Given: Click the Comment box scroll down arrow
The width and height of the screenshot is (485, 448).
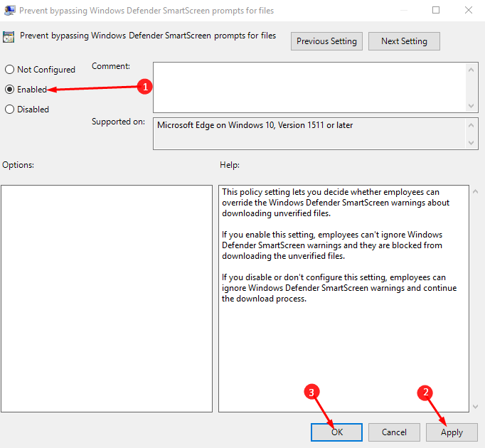Looking at the screenshot, I should (472, 105).
